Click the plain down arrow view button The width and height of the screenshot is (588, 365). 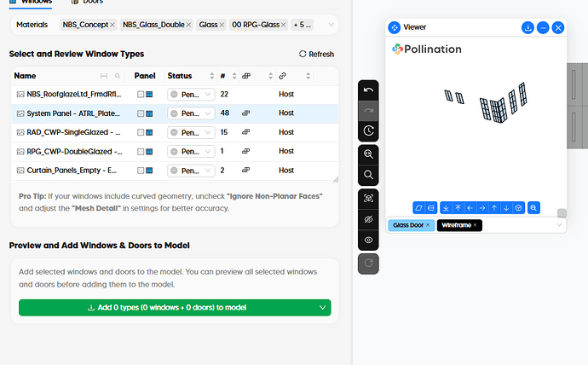coord(506,208)
